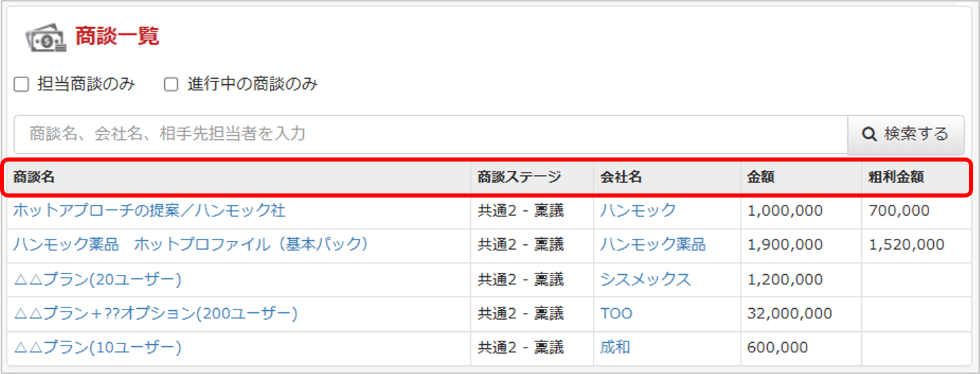Open the ハンモック薬品 company link

click(x=652, y=244)
